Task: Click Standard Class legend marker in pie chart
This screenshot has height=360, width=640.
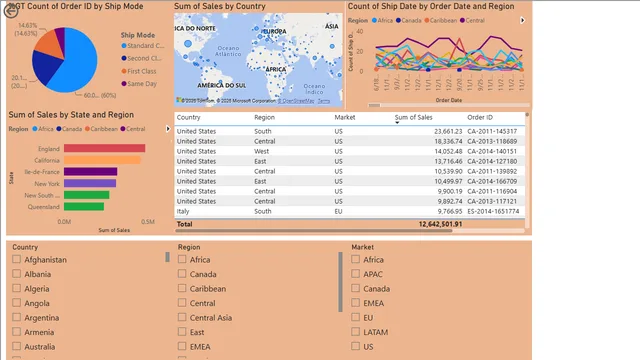Action: tap(124, 46)
